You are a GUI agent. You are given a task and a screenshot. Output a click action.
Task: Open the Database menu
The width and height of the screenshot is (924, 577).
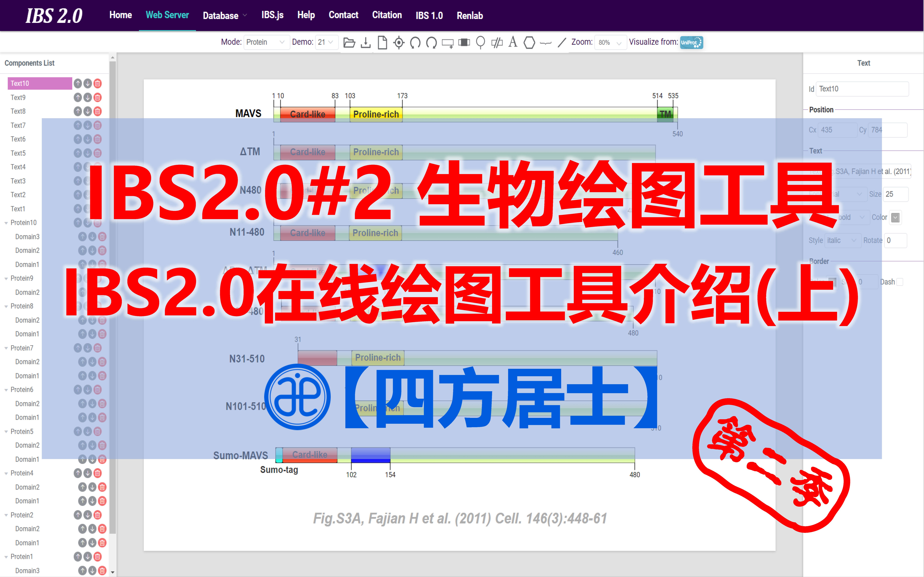coord(225,16)
